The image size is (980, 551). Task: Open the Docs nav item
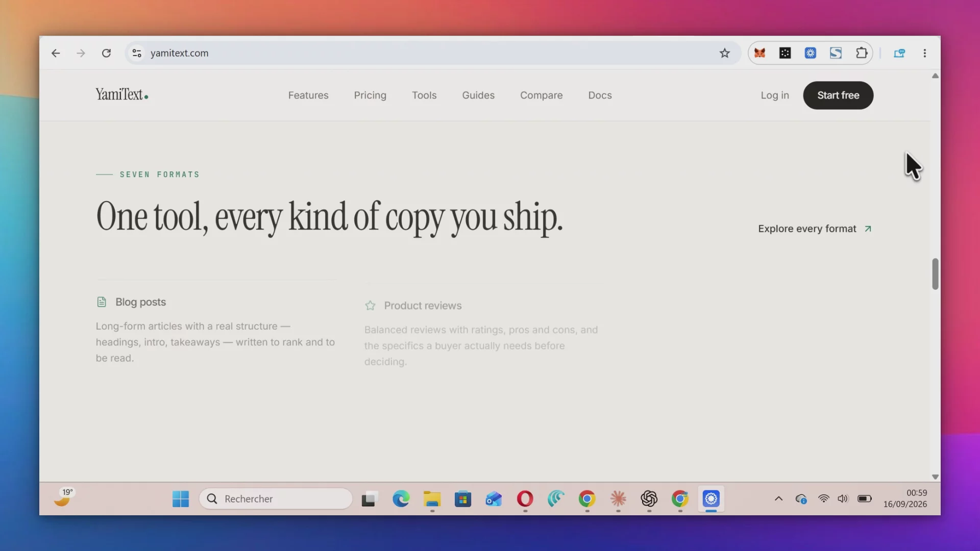(x=600, y=95)
